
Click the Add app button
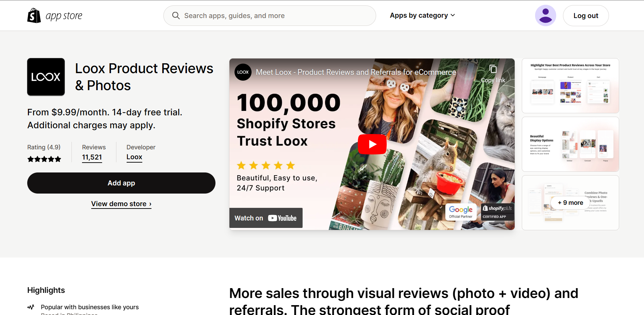121,183
